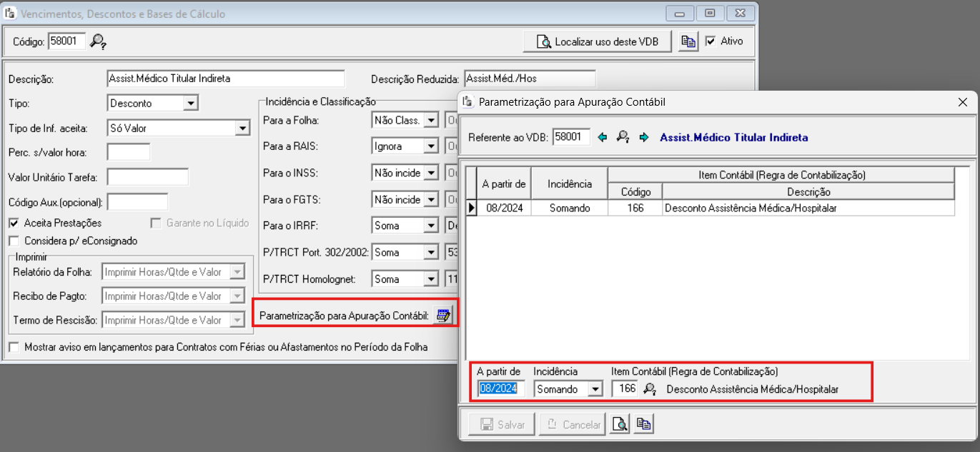The image size is (980, 452).
Task: Click the copy icon at dialog bottom
Action: coord(643,425)
